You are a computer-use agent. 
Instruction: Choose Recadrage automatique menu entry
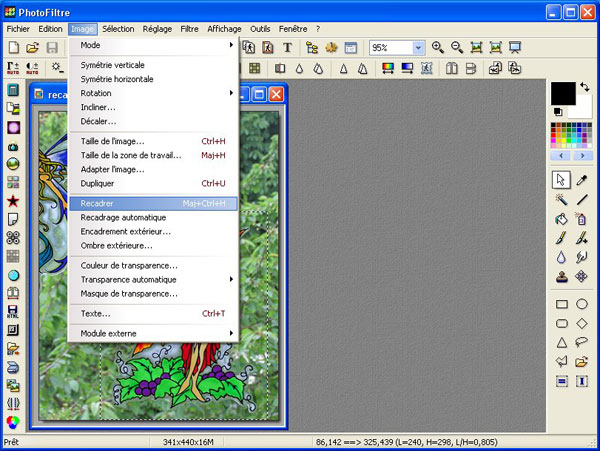pyautogui.click(x=153, y=218)
